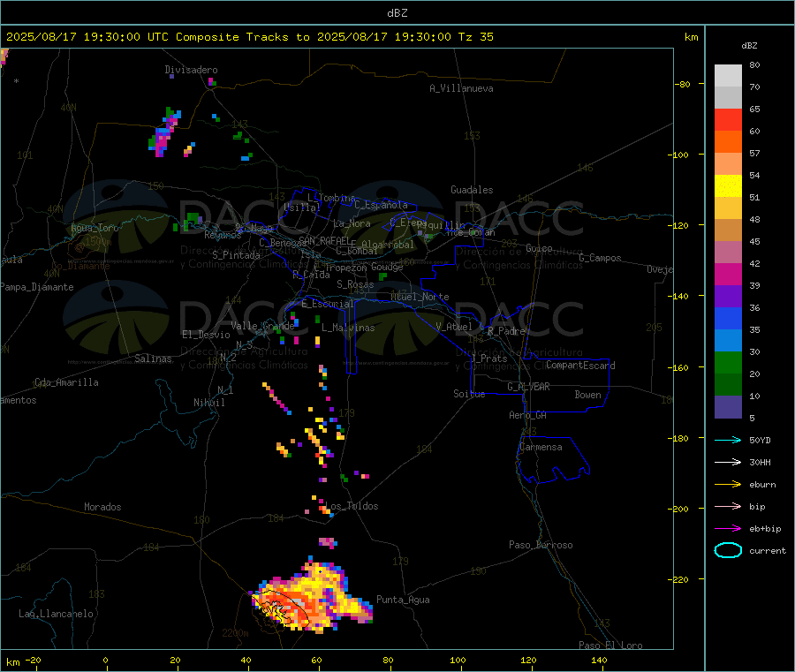The height and width of the screenshot is (672, 795).
Task: Click the Tz 35 threshold text in header
Action: [476, 36]
